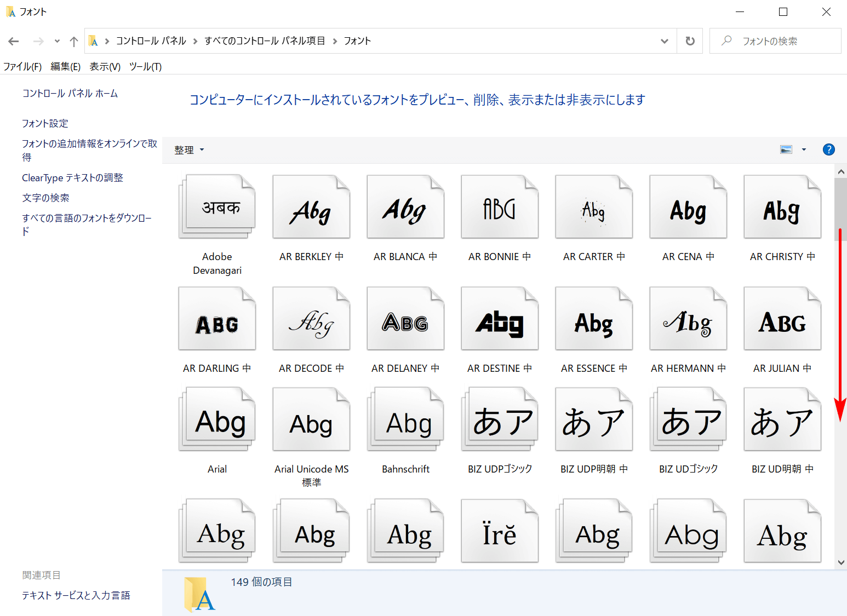Select the AR BLANCA font icon
This screenshot has width=847, height=616.
[405, 206]
